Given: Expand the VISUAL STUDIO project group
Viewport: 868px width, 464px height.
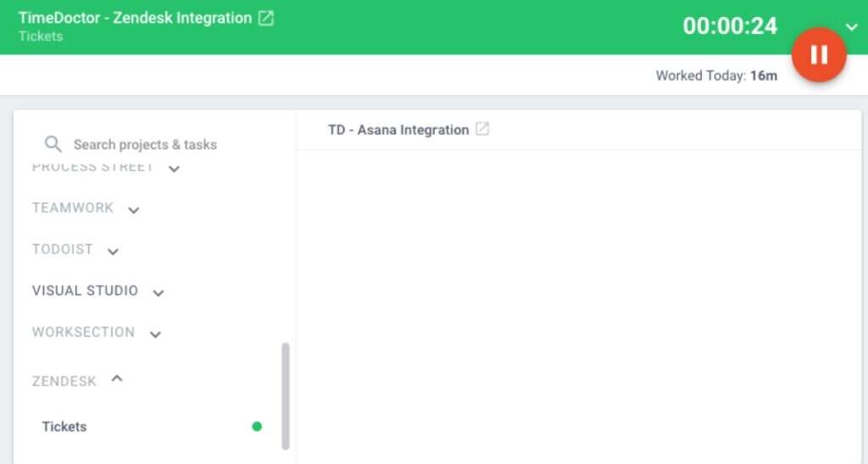Looking at the screenshot, I should (159, 293).
